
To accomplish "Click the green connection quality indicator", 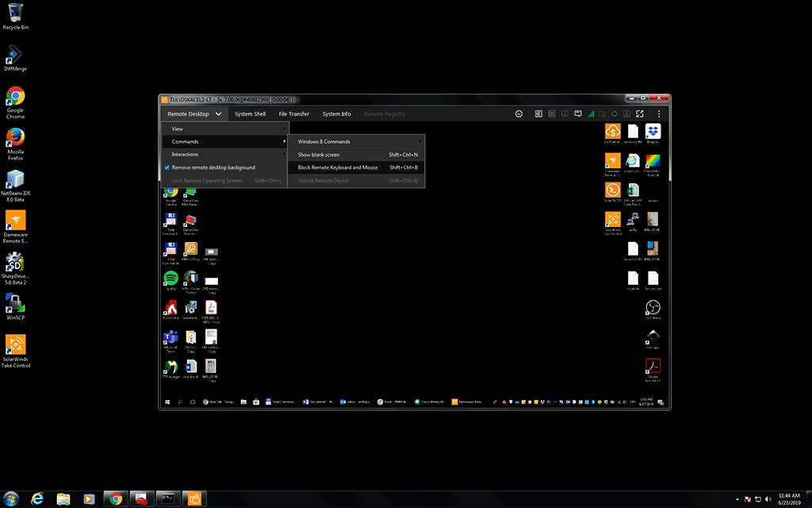I will point(591,114).
